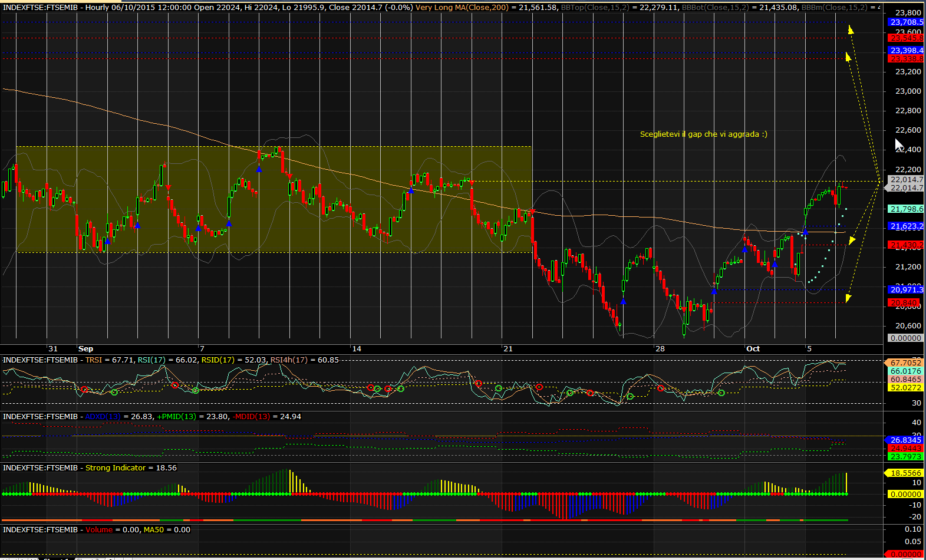926x560 pixels.
Task: Select the Very Long MA(Close,200) label
Action: pos(462,7)
